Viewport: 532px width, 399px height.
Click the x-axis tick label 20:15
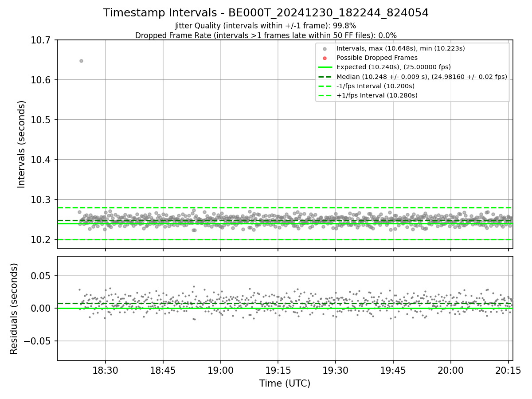[509, 371]
